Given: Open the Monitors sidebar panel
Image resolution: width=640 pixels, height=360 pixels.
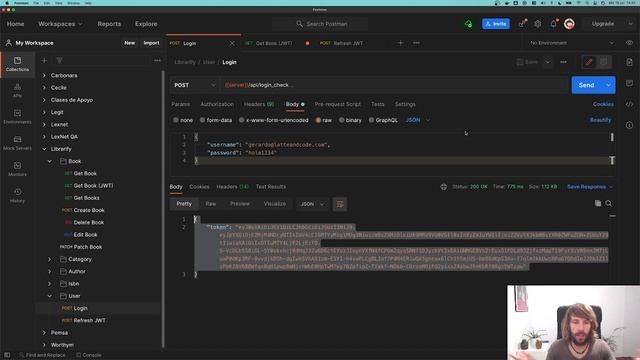Looking at the screenshot, I should pyautogui.click(x=17, y=169).
